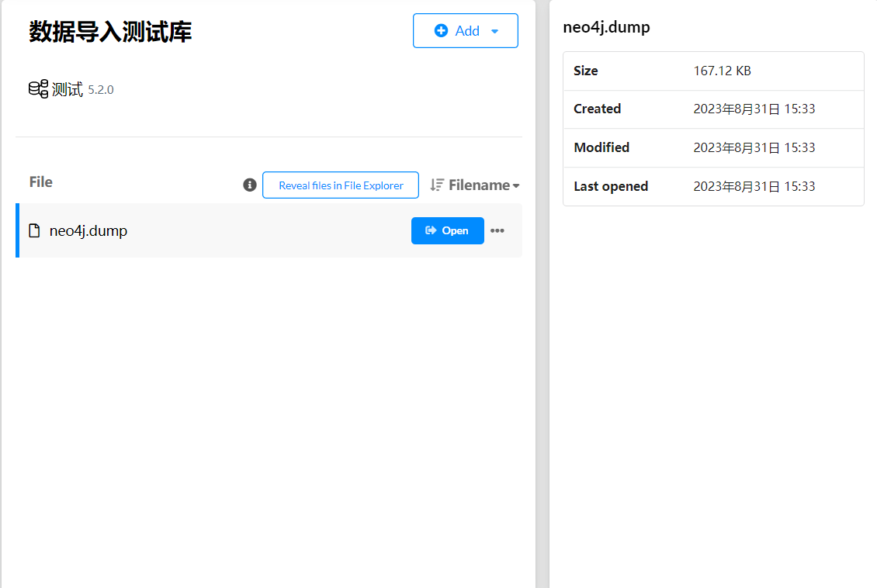
Task: Click the file info icon
Action: point(249,185)
